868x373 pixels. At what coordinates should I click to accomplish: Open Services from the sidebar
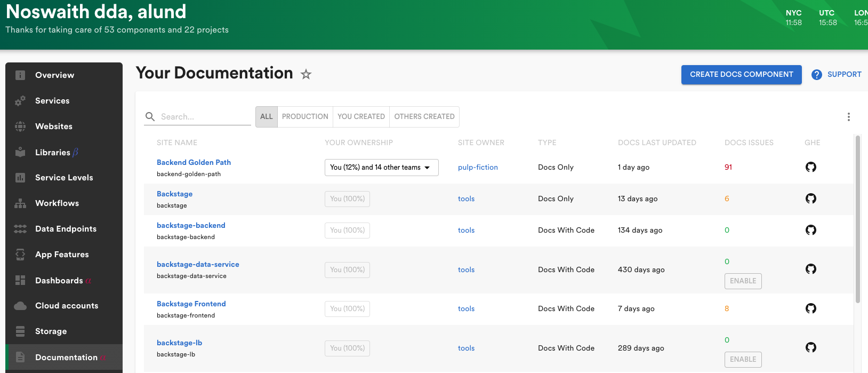52,101
